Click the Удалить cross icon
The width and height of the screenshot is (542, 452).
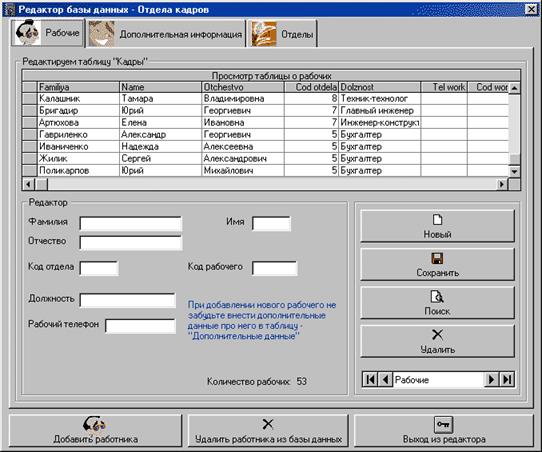(437, 335)
